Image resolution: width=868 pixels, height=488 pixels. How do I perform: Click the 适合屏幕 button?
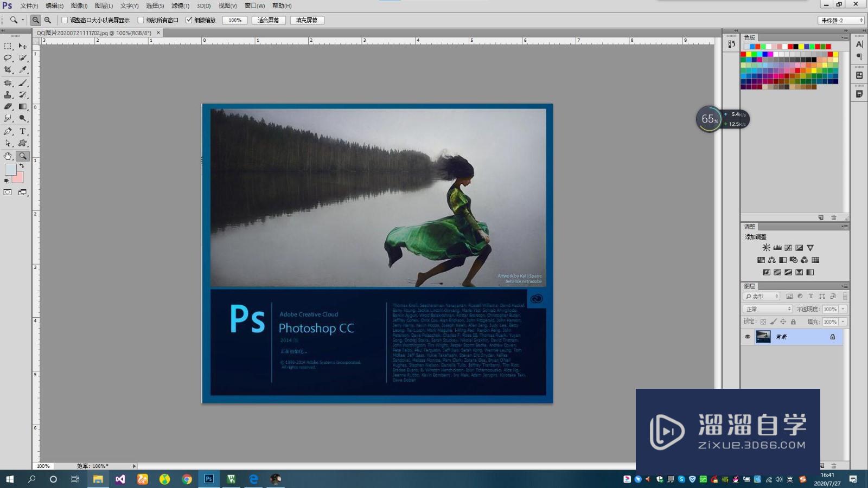point(269,20)
